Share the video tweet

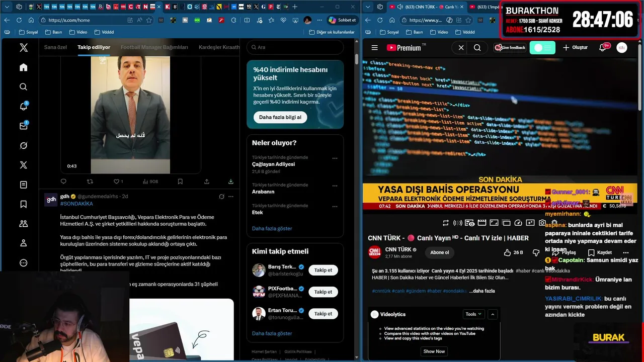click(207, 182)
